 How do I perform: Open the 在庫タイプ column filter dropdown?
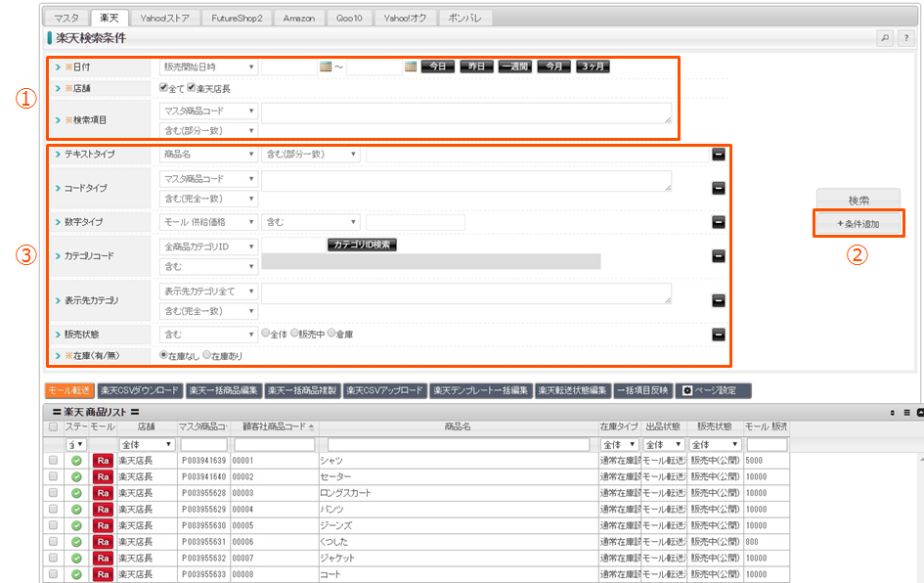click(x=619, y=444)
